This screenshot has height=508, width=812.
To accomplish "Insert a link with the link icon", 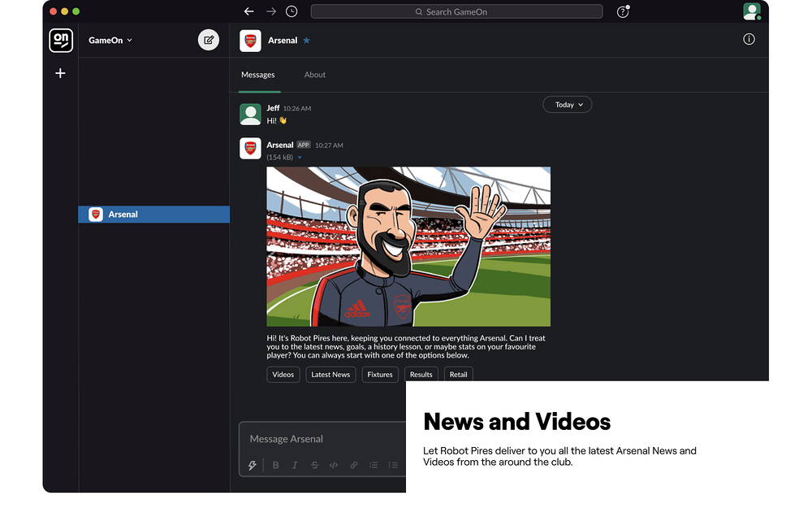I will (354, 465).
